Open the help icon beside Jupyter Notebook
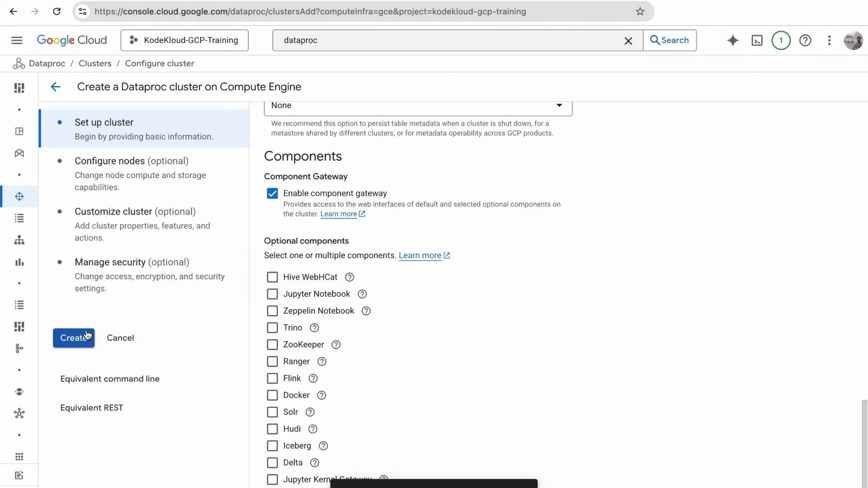 point(362,294)
